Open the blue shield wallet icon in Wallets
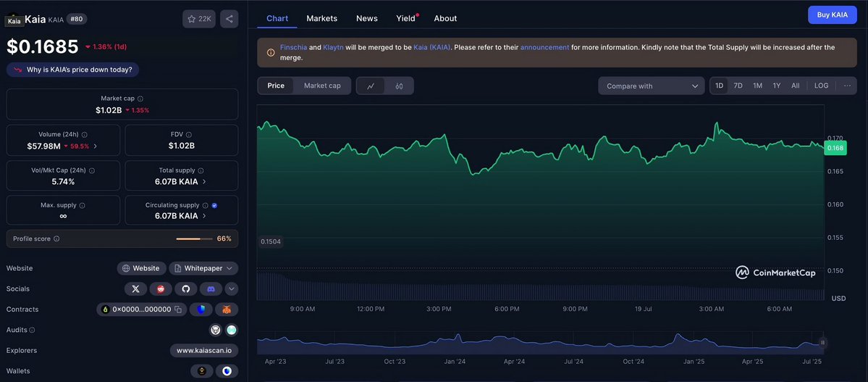This screenshot has width=868, height=382. (x=227, y=371)
